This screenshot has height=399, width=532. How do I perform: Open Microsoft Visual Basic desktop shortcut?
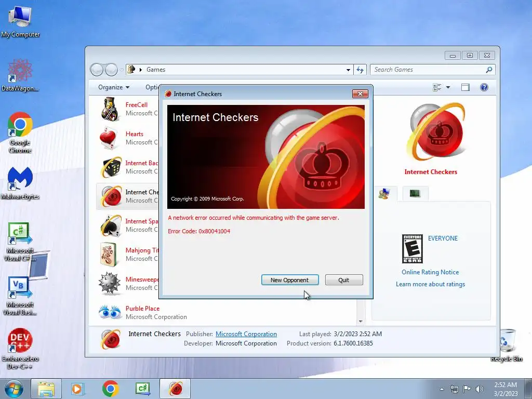tap(20, 296)
